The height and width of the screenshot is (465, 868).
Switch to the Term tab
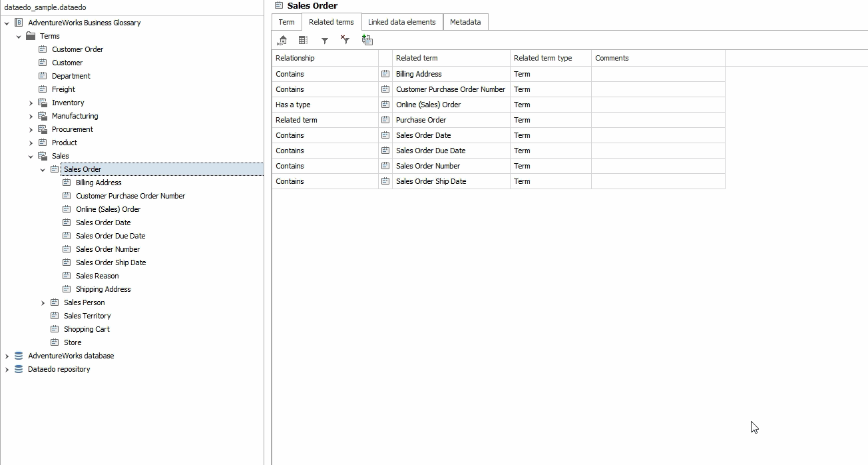pyautogui.click(x=286, y=22)
